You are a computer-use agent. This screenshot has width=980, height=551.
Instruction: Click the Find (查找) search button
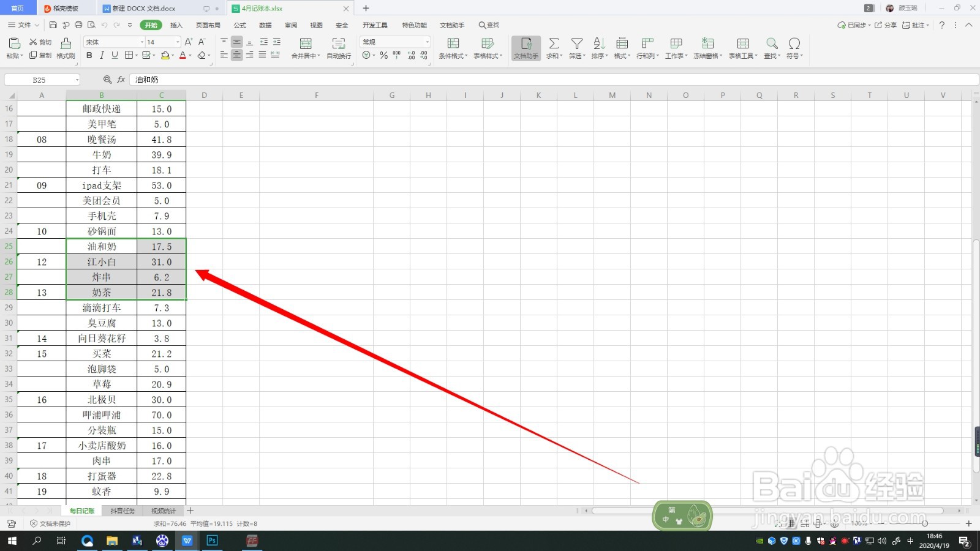click(489, 25)
